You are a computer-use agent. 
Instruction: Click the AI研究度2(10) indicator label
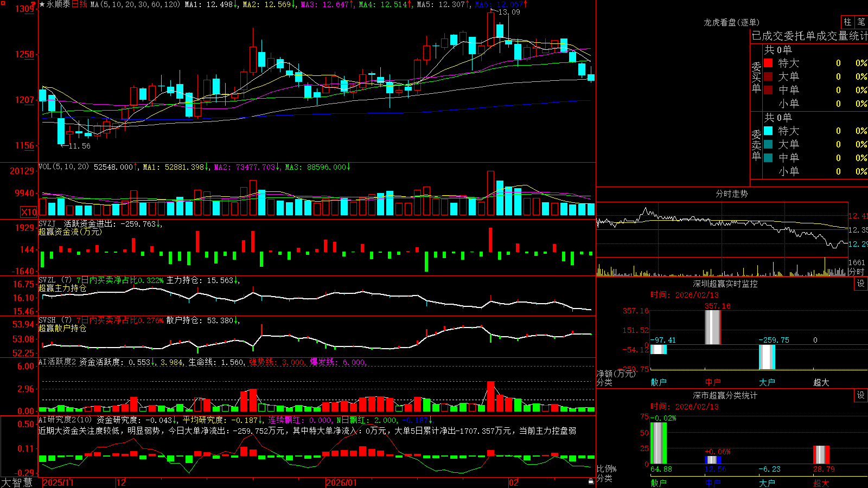pyautogui.click(x=65, y=420)
